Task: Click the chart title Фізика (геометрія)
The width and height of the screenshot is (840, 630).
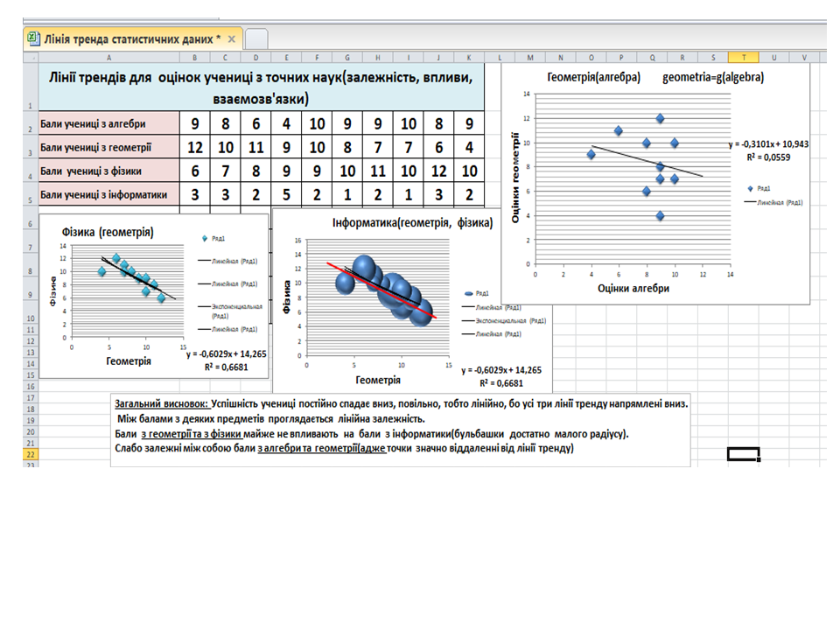Action: pos(108,232)
